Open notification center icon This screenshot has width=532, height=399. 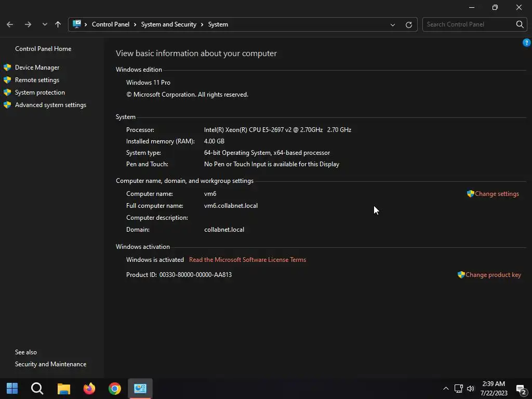click(x=521, y=389)
